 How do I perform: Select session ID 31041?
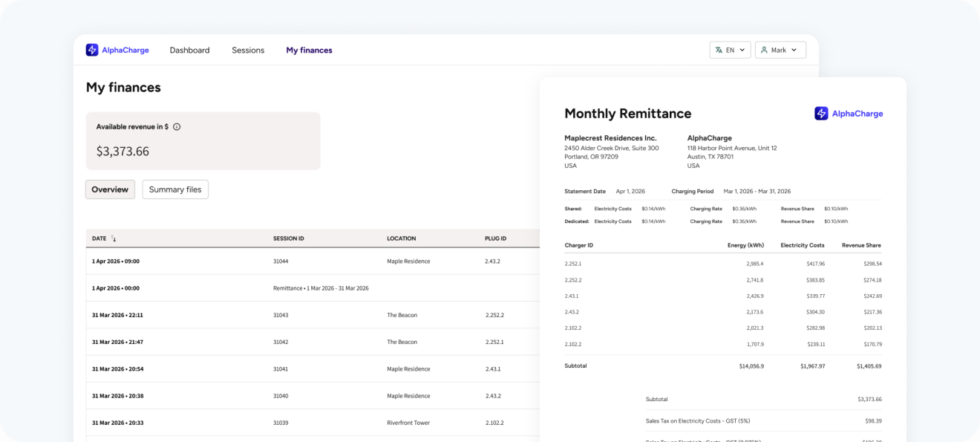(281, 369)
